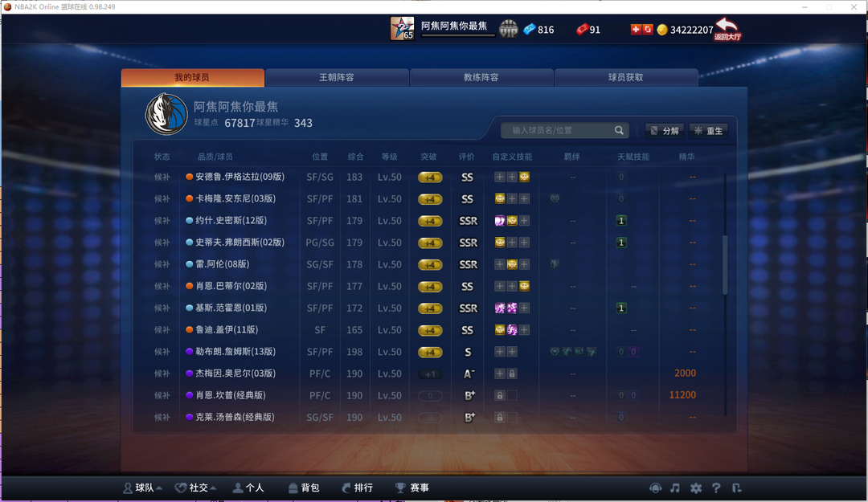The width and height of the screenshot is (868, 502).
Task: Click the exit icon in bottom bar
Action: click(x=736, y=488)
